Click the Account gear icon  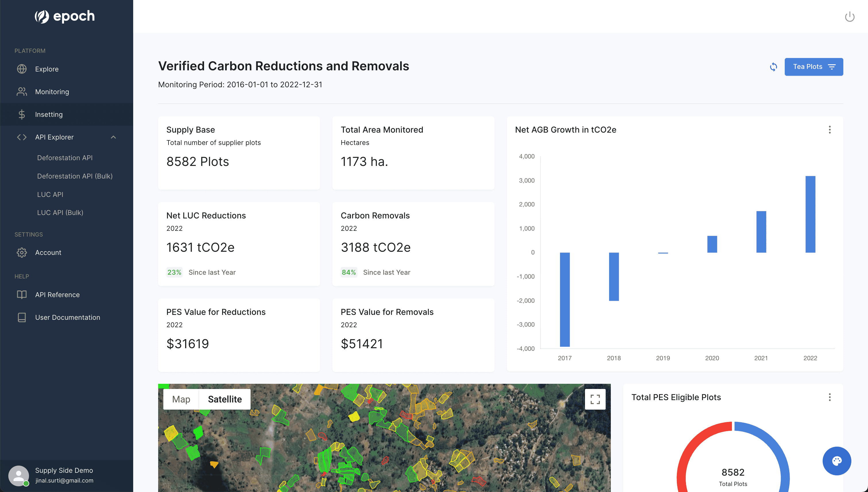(22, 252)
